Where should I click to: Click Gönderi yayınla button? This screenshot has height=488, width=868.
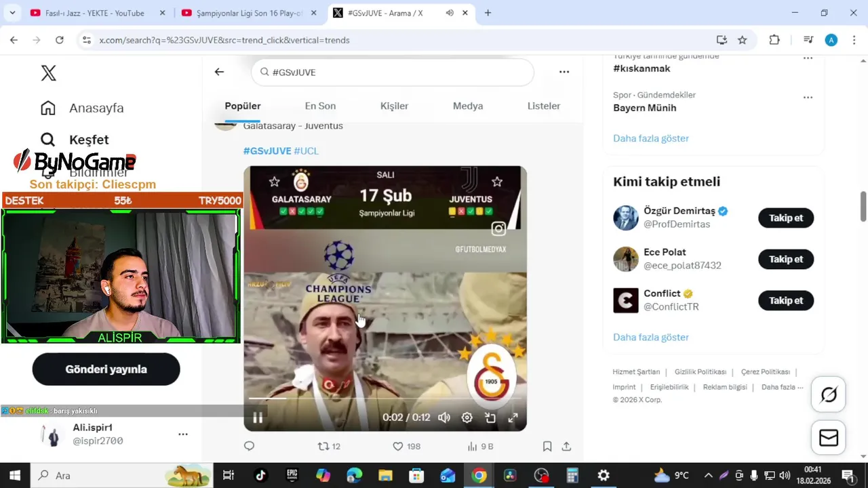(106, 369)
